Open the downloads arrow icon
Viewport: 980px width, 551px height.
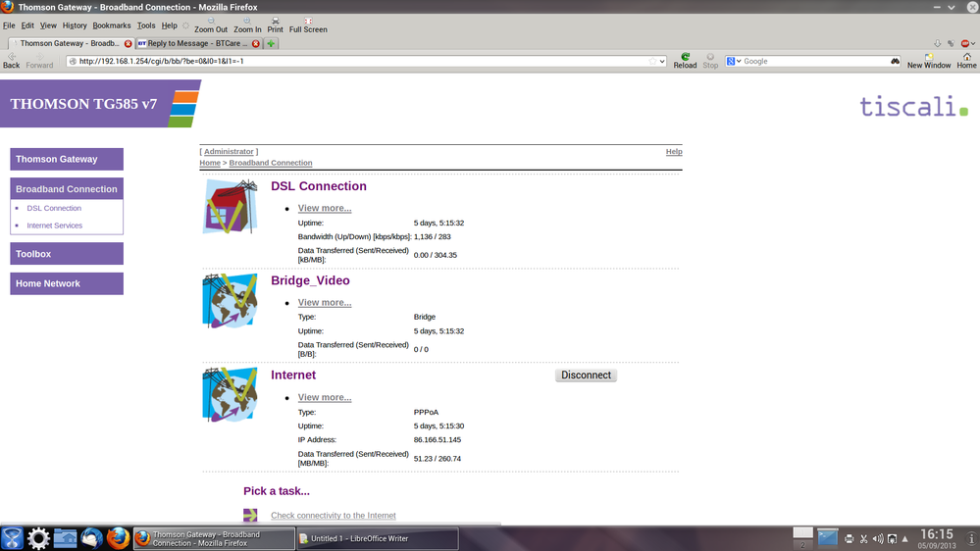[937, 43]
